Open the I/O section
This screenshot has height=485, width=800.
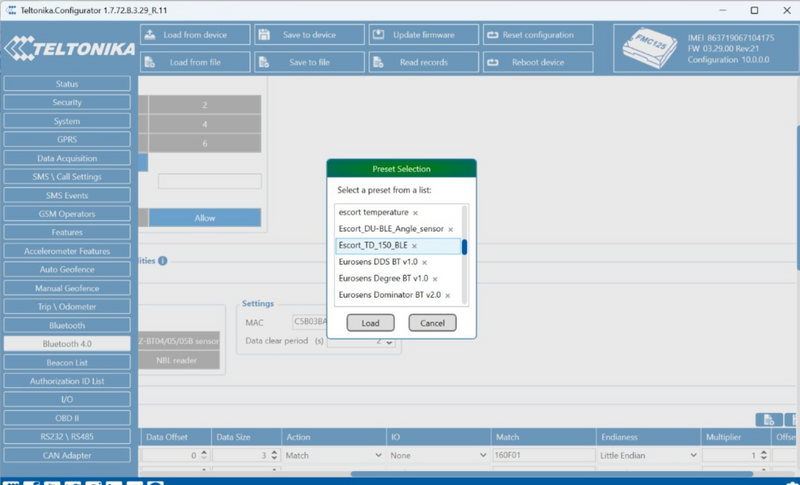(67, 399)
